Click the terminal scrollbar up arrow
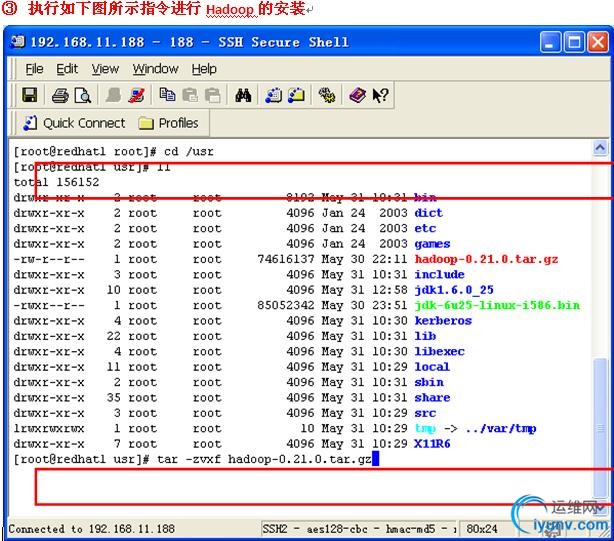This screenshot has width=614, height=541. pyautogui.click(x=600, y=148)
